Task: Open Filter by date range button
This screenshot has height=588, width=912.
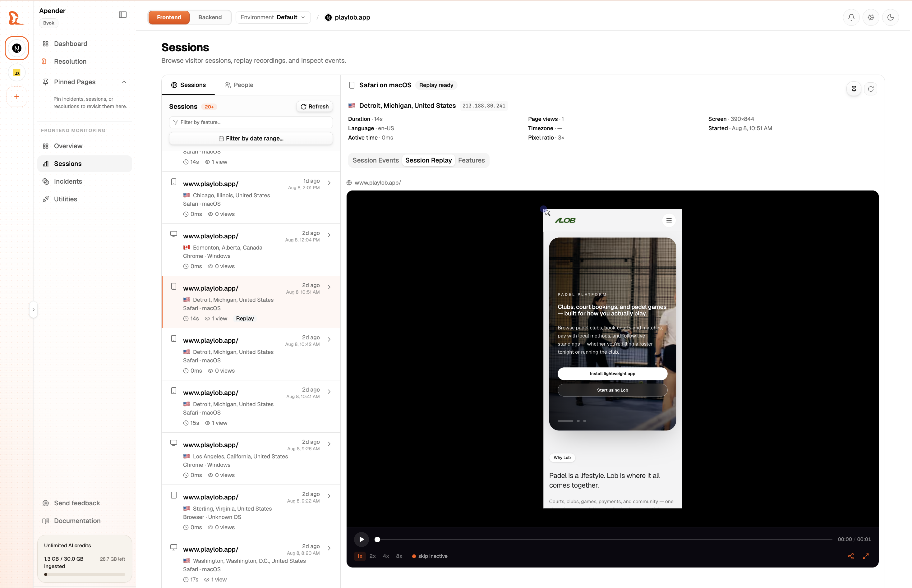Action: tap(251, 138)
